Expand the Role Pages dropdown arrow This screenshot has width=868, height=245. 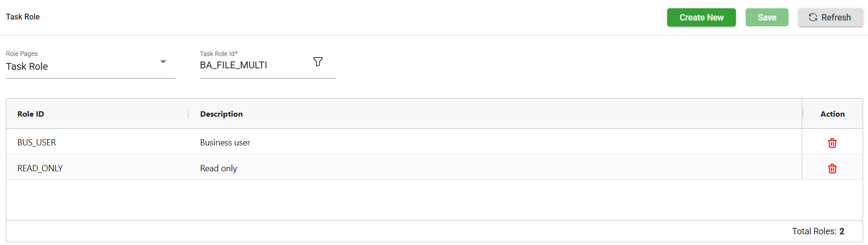[x=163, y=62]
